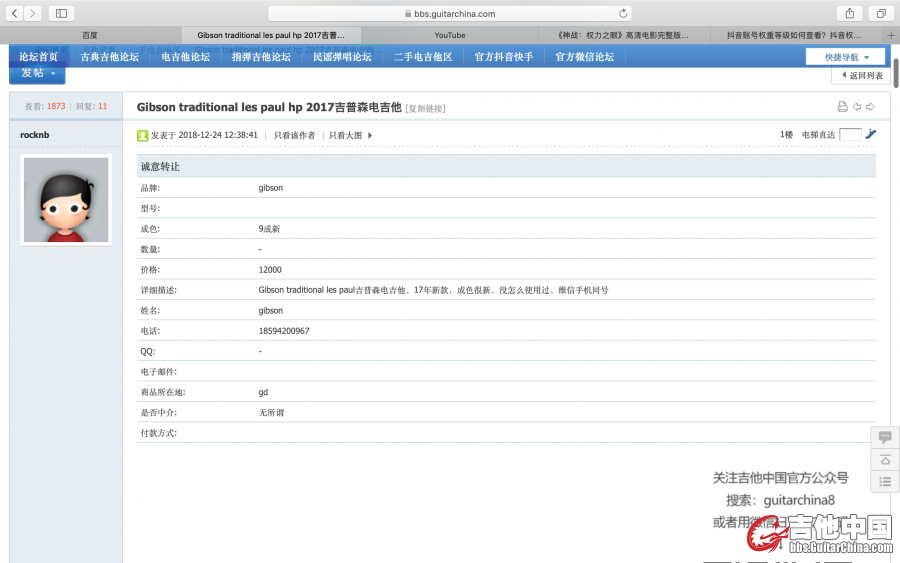Click the 吉他中国 logo watermark image
Image resolution: width=900 pixels, height=563 pixels.
(820, 534)
